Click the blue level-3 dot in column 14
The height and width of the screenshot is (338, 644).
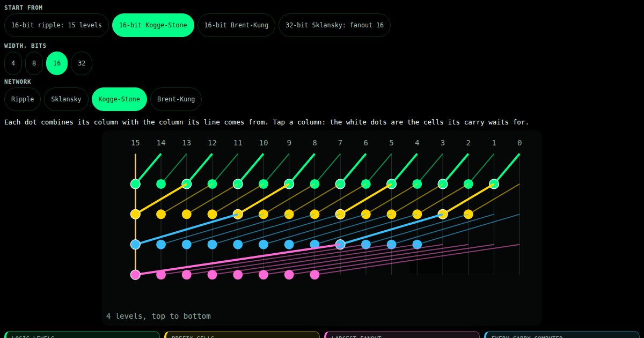tap(161, 245)
